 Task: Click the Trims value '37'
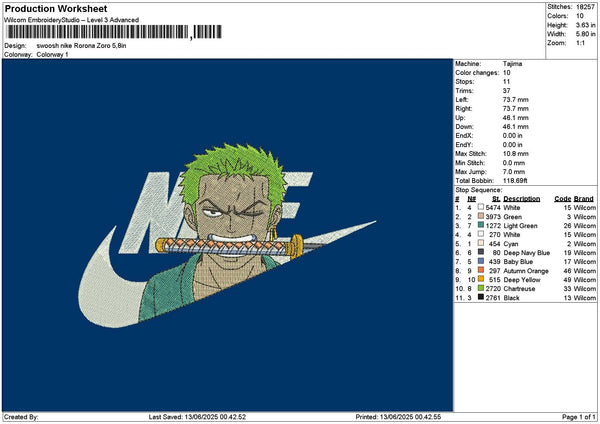507,91
